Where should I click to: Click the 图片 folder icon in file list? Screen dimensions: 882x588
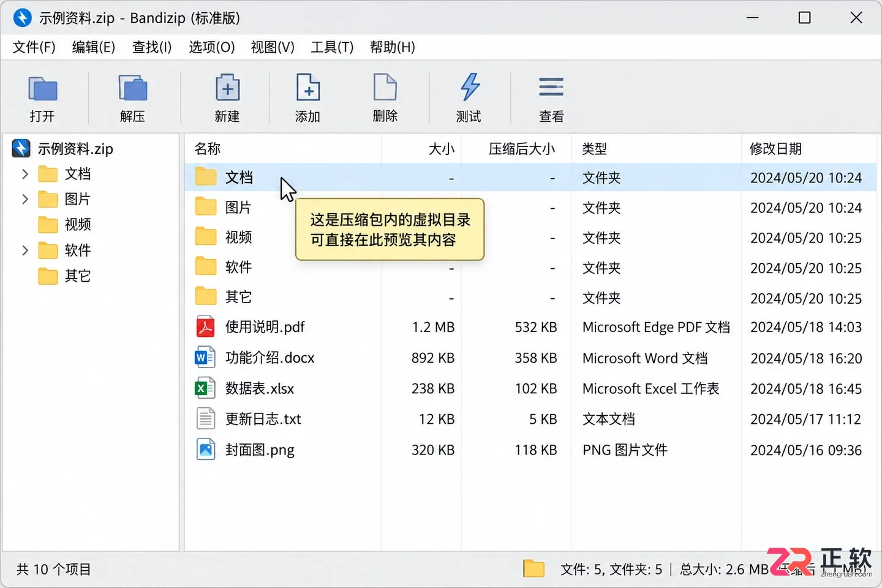point(206,207)
